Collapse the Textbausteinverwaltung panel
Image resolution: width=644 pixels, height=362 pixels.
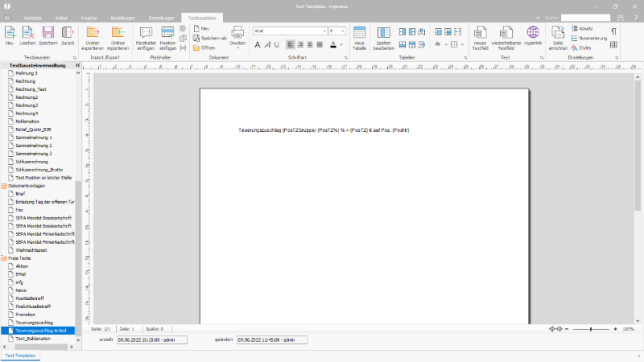click(77, 65)
